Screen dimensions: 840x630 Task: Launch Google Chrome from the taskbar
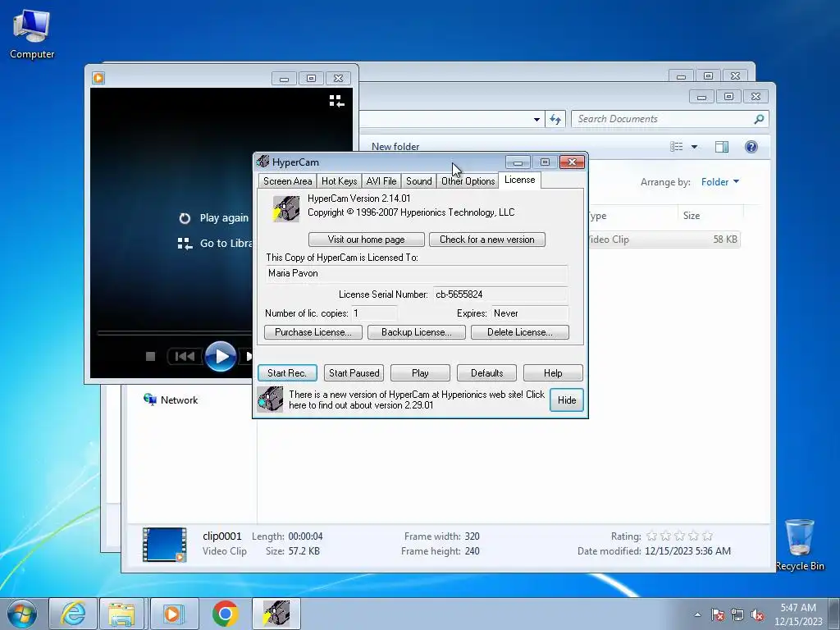pos(225,614)
